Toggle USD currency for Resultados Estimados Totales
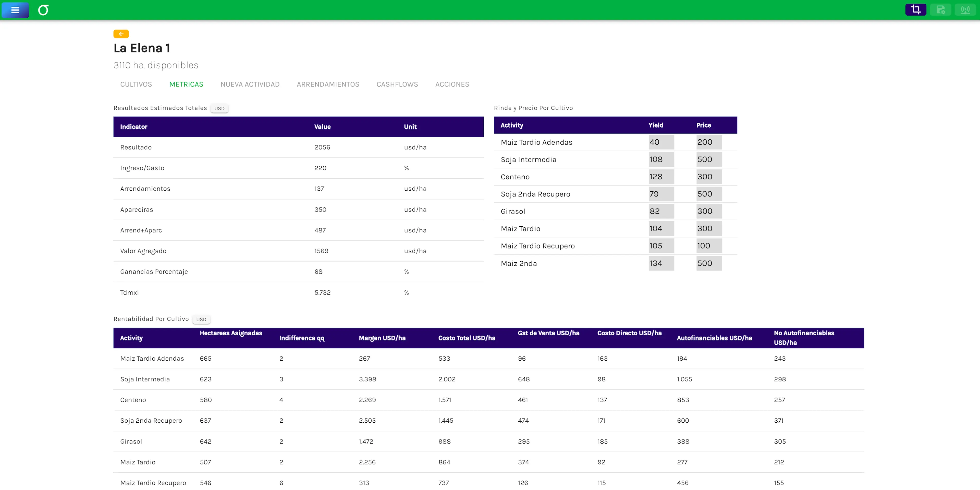980x490 pixels. click(219, 108)
